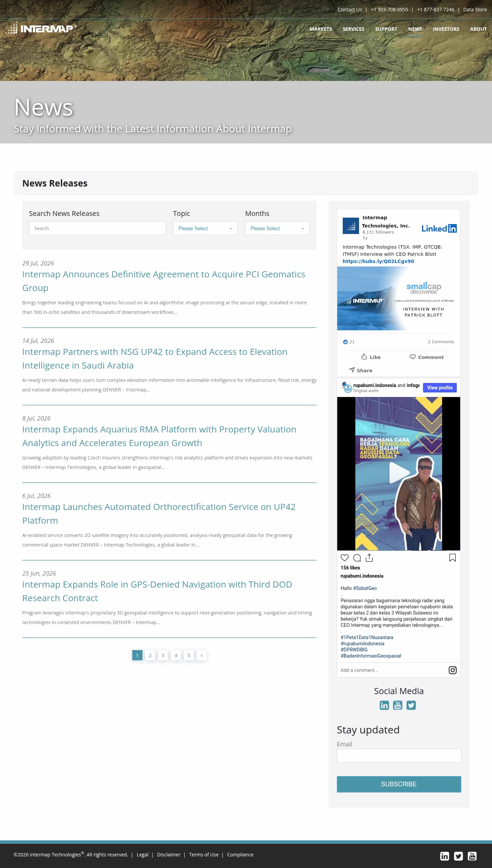Open GPS-Denied Navigation DOD article

pyautogui.click(x=157, y=591)
